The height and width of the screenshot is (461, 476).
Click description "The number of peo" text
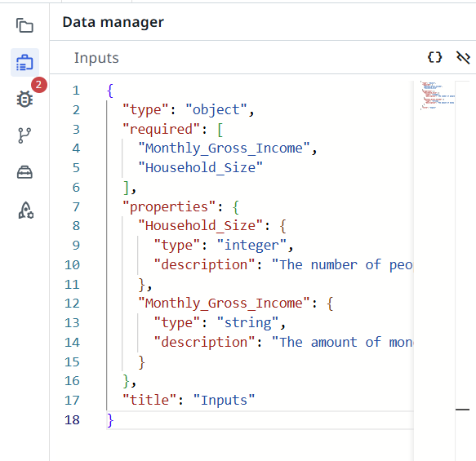pyautogui.click(x=342, y=264)
